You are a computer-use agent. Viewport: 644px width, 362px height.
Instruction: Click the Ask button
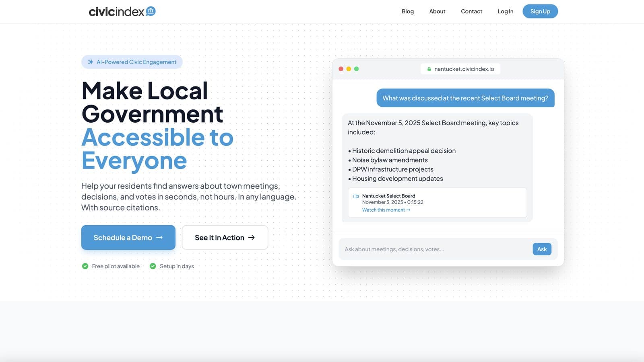542,249
